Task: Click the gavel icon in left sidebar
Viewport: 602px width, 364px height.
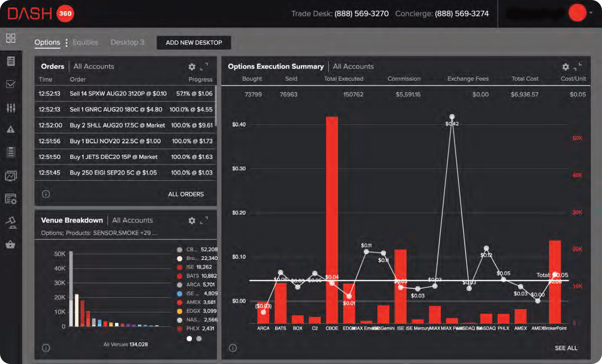Action: (11, 222)
